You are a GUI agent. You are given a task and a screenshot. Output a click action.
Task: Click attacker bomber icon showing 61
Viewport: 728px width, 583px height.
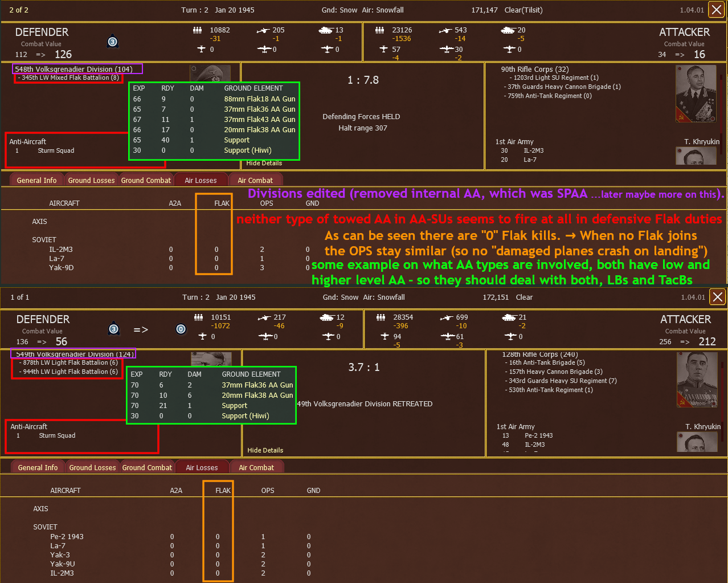447,337
